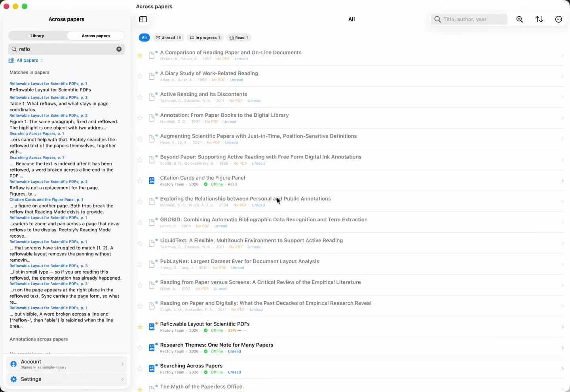Click the Account profile icon
570x392 pixels.
click(13, 364)
